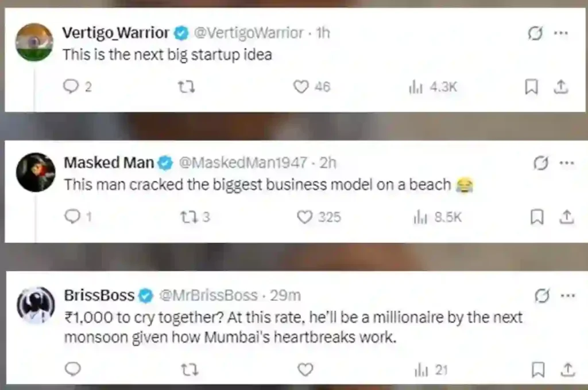Open more options on Vertigo_Warrior's tweet

560,33
